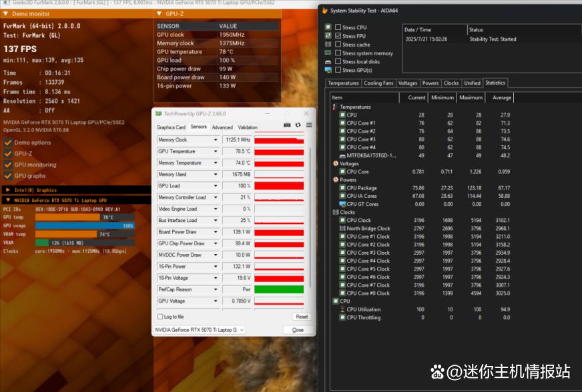Click the icon of CPU Core voltage row
582x392 pixels.
[x=342, y=172]
